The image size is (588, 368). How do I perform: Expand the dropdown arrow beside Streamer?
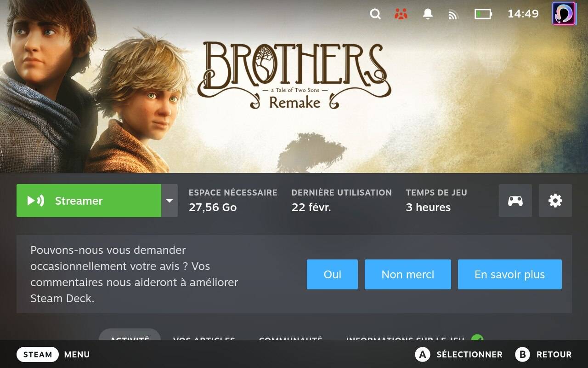(170, 201)
